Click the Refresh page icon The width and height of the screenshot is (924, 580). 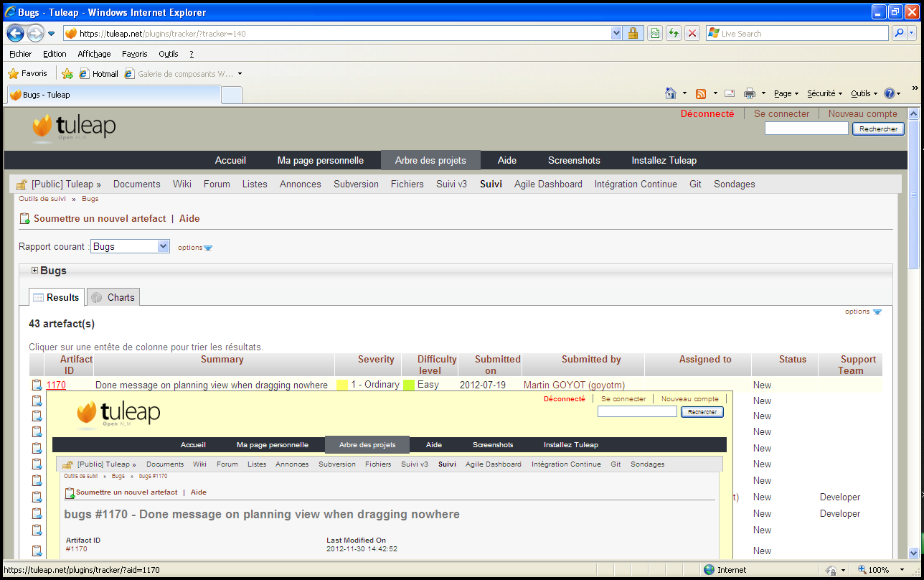674,33
